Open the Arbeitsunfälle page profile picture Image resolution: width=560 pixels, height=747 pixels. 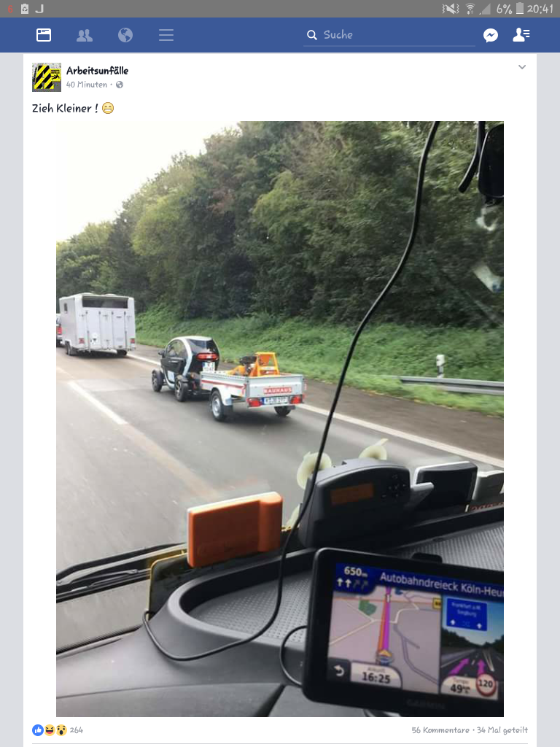47,77
